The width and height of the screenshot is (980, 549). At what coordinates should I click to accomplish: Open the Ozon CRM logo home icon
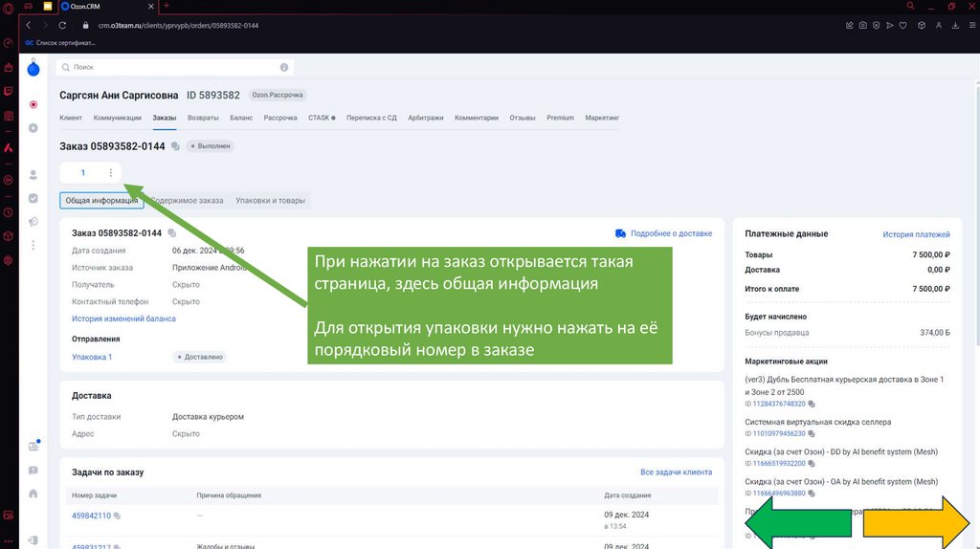click(x=33, y=69)
